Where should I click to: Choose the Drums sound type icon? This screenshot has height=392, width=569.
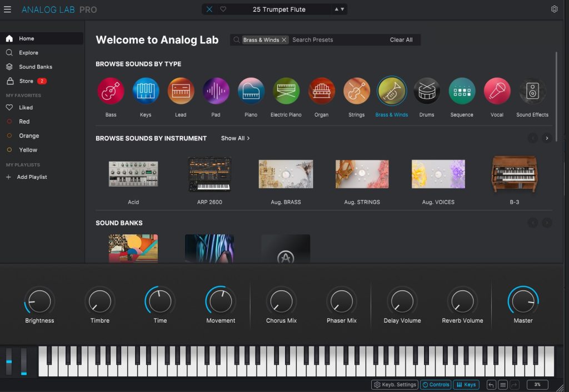[427, 91]
